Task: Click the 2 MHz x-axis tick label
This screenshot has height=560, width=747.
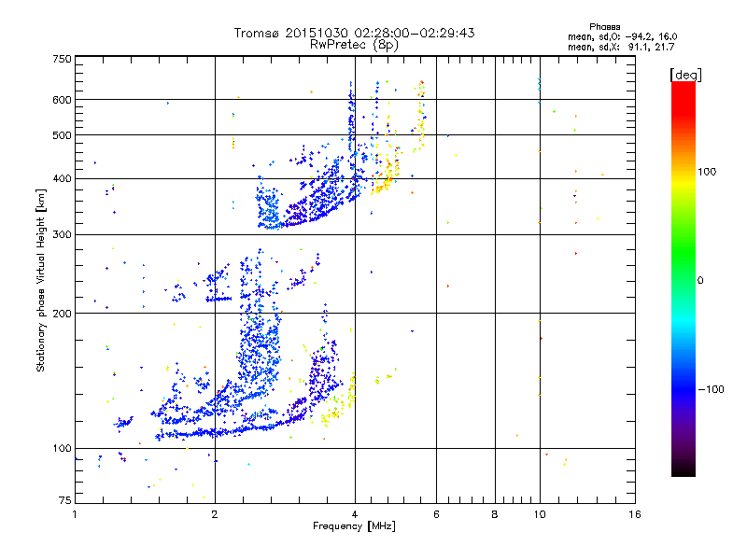Action: pos(215,514)
